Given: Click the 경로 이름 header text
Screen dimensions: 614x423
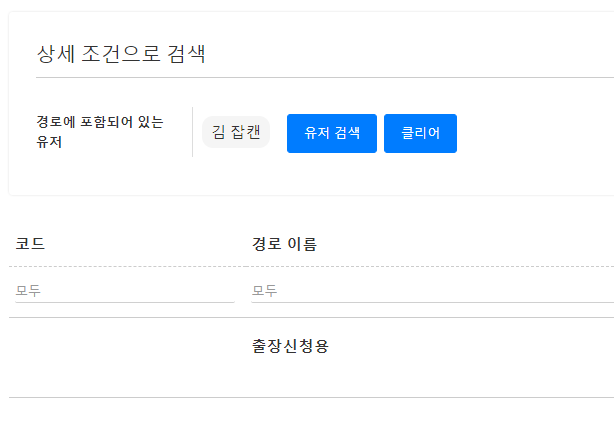Looking at the screenshot, I should (284, 244).
